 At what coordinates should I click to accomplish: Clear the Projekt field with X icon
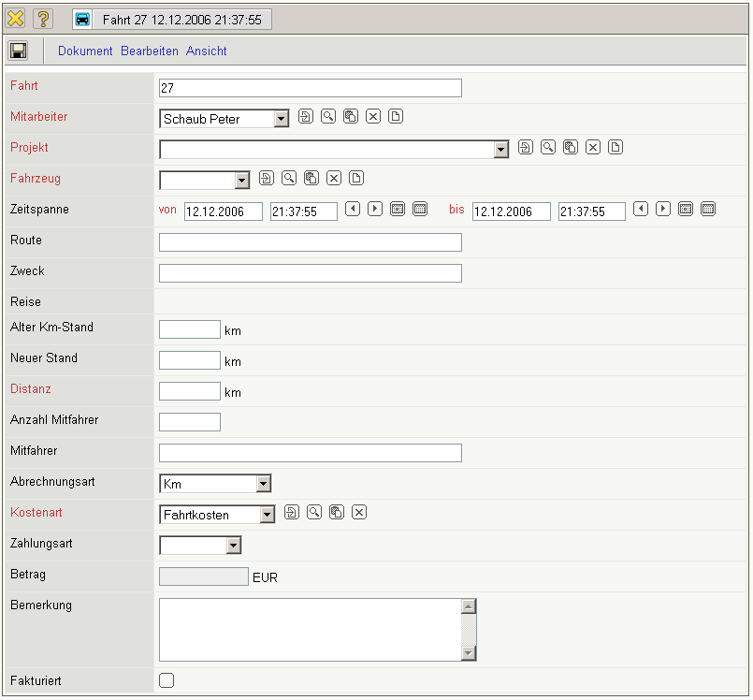point(592,148)
